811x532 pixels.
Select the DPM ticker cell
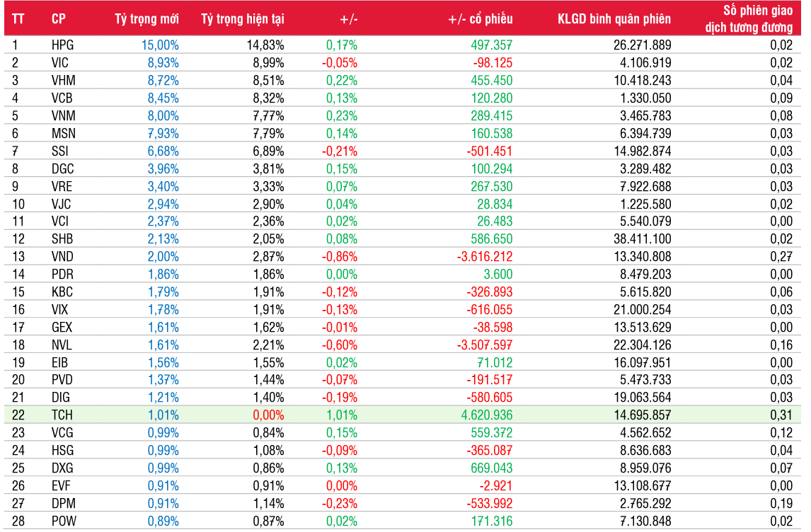pyautogui.click(x=64, y=504)
